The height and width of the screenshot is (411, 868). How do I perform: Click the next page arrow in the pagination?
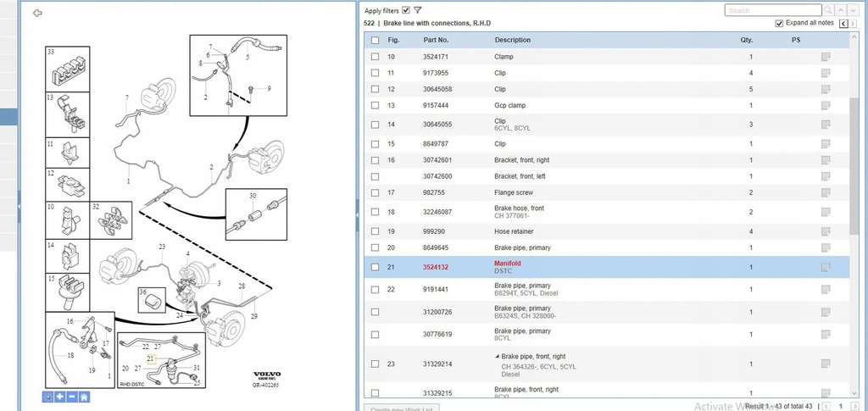click(x=854, y=407)
